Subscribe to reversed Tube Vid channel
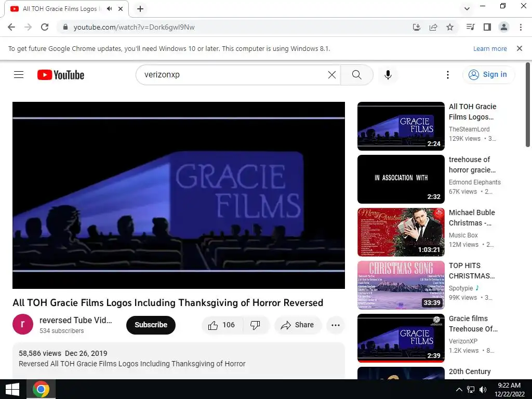The width and height of the screenshot is (532, 399). coord(151,325)
